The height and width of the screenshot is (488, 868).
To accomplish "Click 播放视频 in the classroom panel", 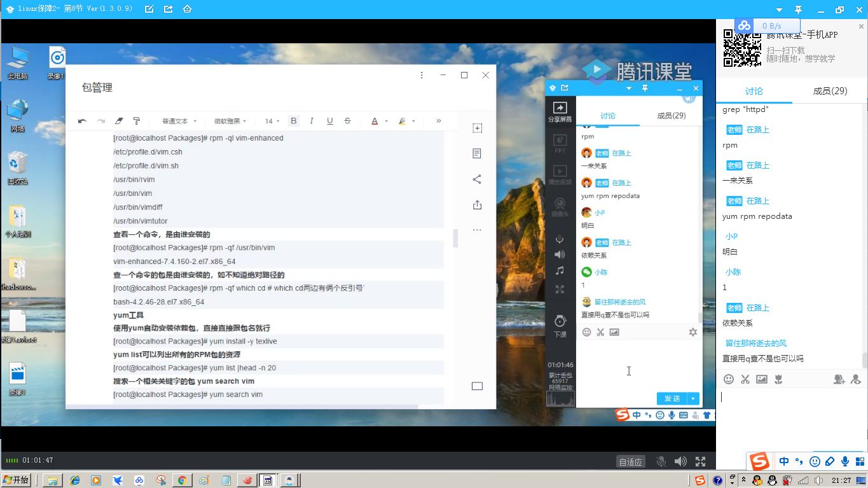I will click(560, 175).
